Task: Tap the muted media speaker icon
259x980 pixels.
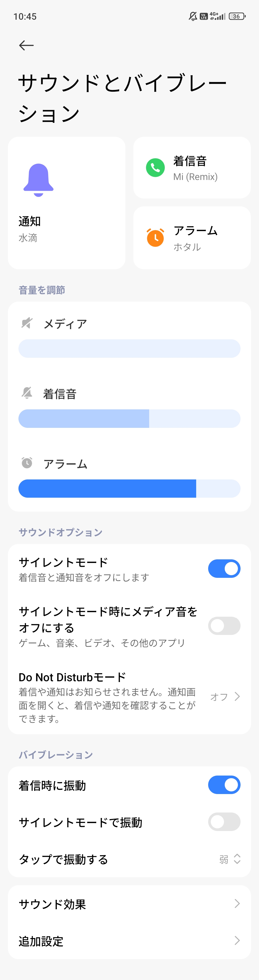Action: pyautogui.click(x=27, y=323)
